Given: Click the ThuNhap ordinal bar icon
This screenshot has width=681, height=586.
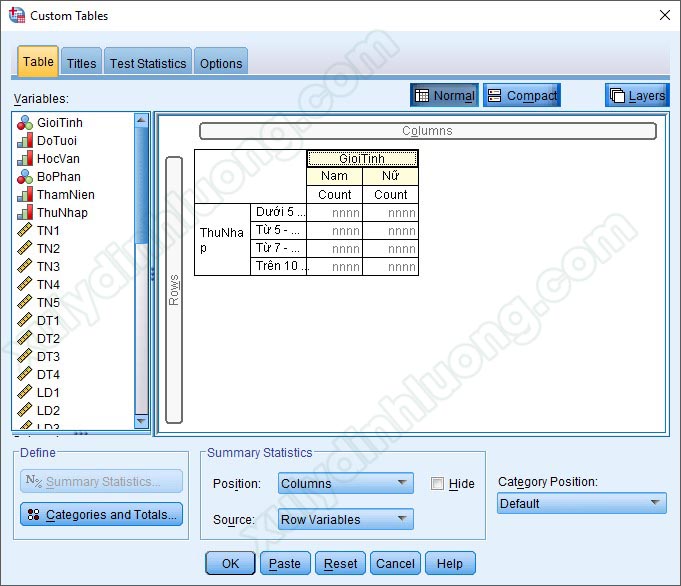Looking at the screenshot, I should (25, 212).
